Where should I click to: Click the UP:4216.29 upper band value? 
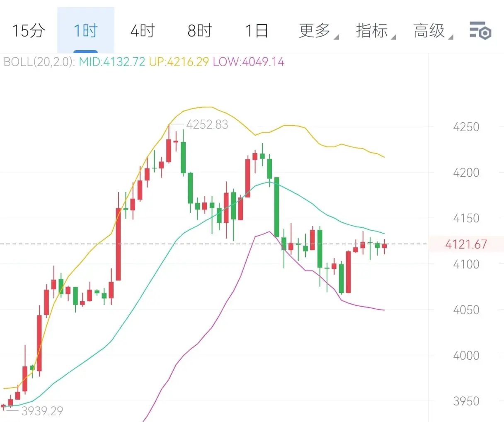[x=179, y=62]
